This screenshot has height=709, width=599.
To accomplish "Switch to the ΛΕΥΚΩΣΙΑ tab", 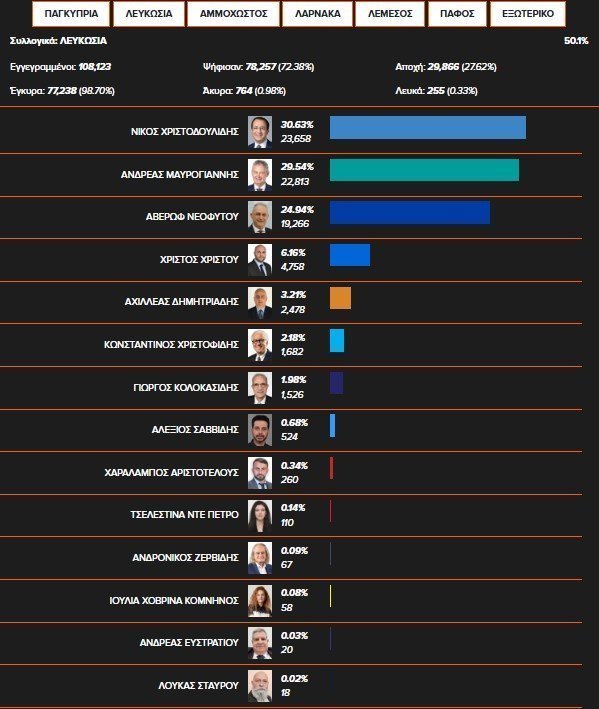I will click(149, 14).
